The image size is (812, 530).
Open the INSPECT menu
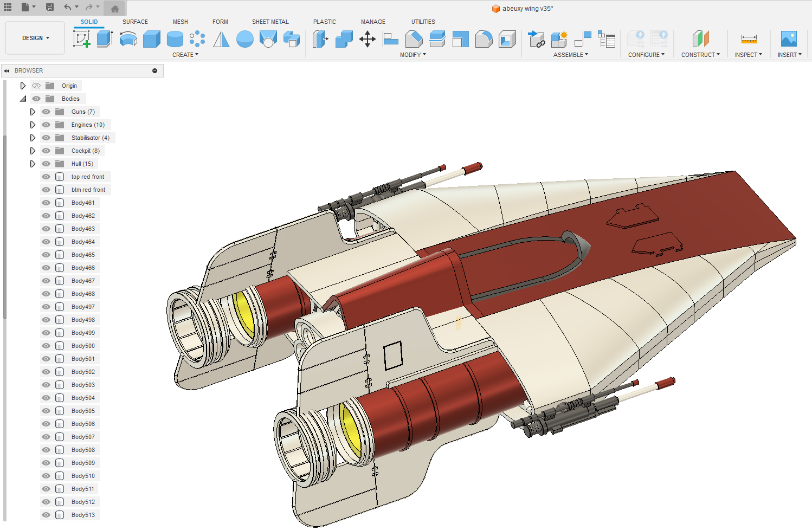click(749, 55)
